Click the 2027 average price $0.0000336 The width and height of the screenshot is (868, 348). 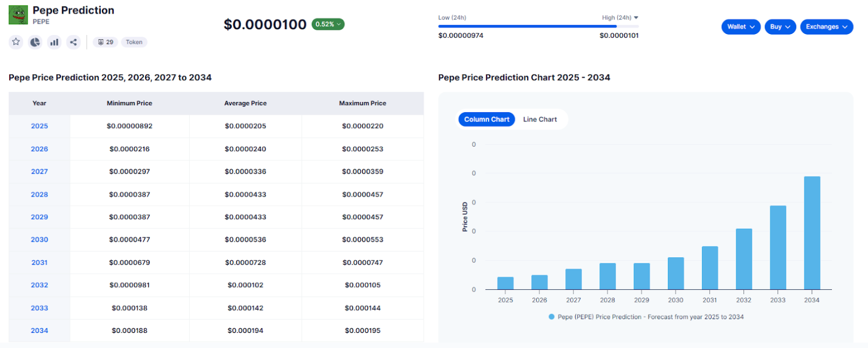click(245, 172)
